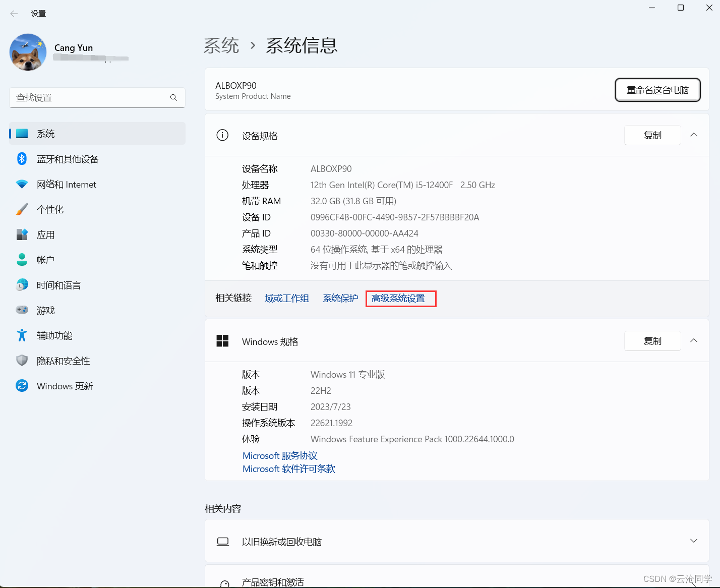Click the 时间和语言 clock globe icon

[22, 285]
